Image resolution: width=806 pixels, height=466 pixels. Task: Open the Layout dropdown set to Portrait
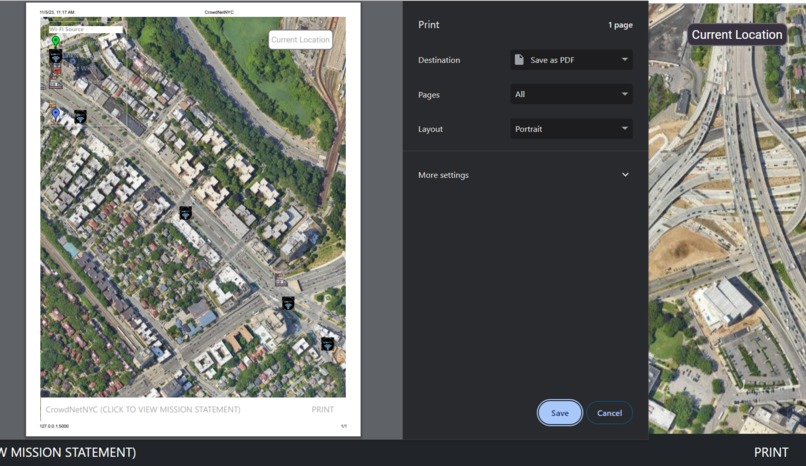click(x=571, y=129)
